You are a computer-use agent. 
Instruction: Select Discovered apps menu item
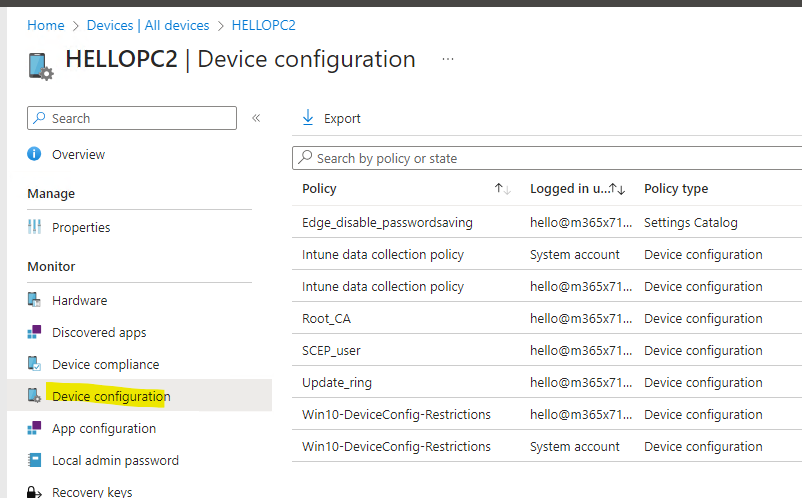(99, 332)
